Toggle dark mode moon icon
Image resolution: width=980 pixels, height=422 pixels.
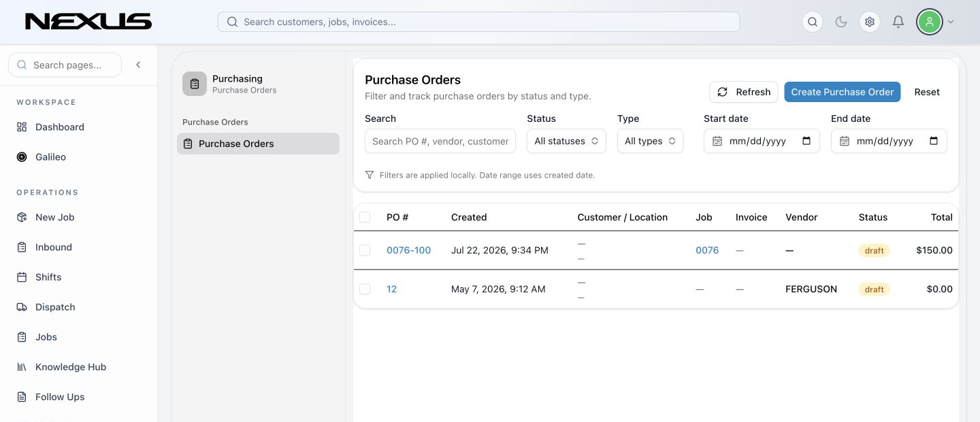click(x=841, y=22)
